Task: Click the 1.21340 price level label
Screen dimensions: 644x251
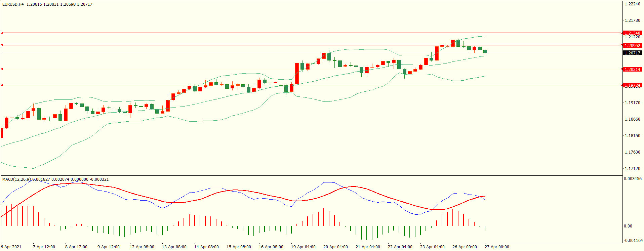Action: (632, 33)
